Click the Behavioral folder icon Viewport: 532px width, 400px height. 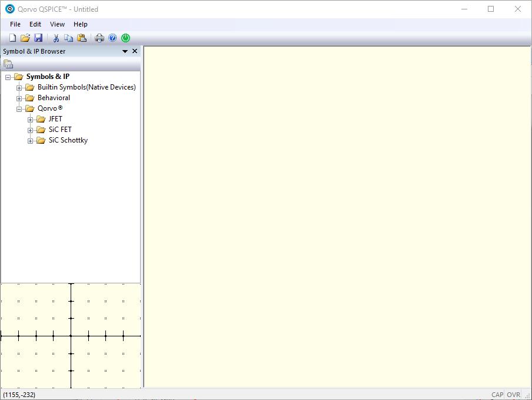coord(30,98)
